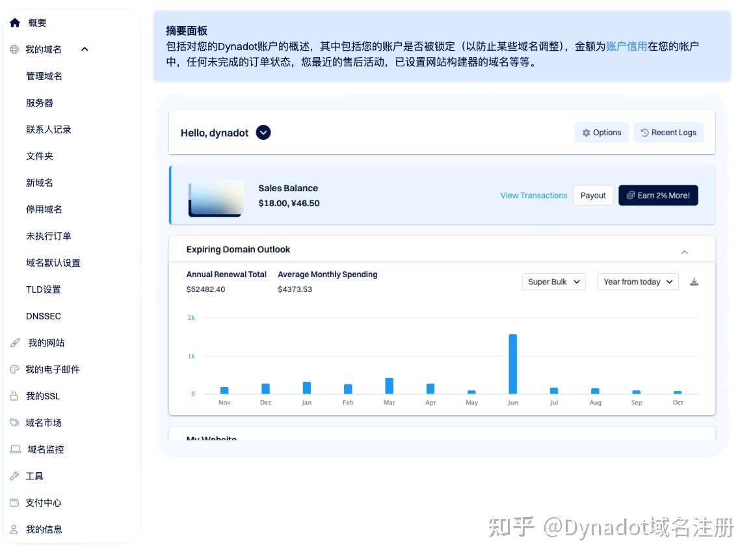
Task: Open the Super Bulk dropdown
Action: click(x=554, y=282)
